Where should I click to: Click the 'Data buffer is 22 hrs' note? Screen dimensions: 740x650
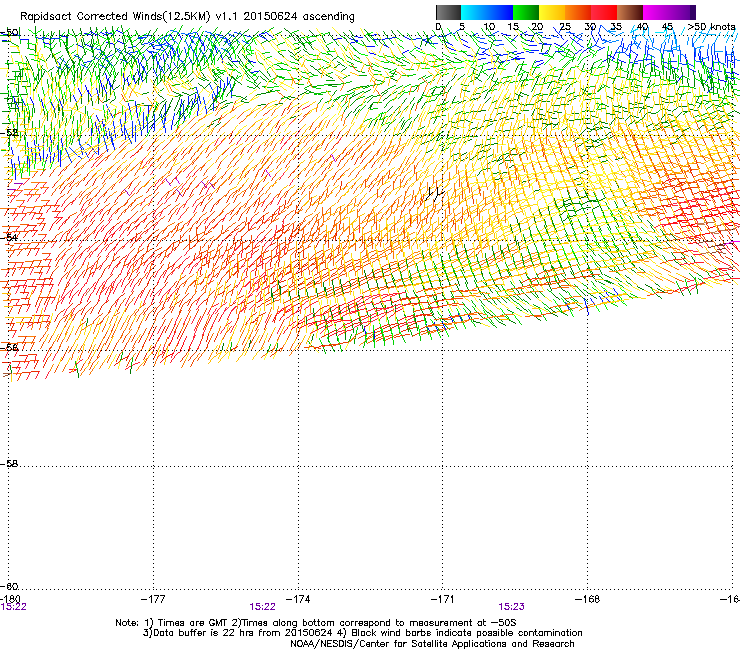(x=362, y=633)
